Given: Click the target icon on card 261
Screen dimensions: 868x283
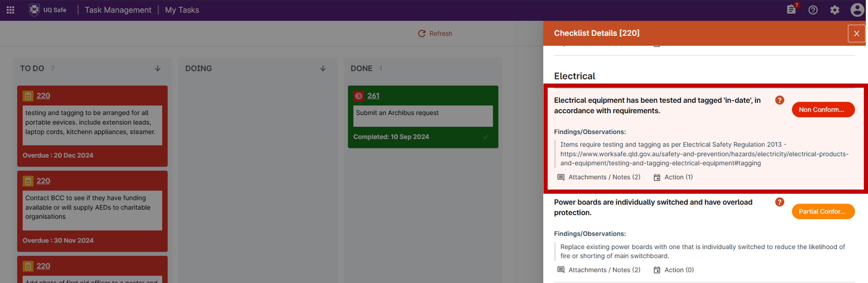Looking at the screenshot, I should coord(359,96).
